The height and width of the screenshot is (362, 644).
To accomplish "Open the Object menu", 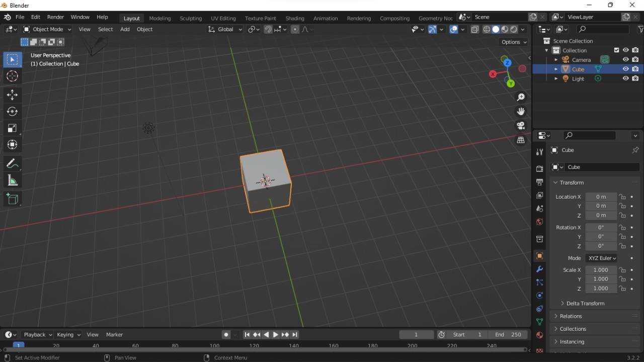I will coord(144,29).
